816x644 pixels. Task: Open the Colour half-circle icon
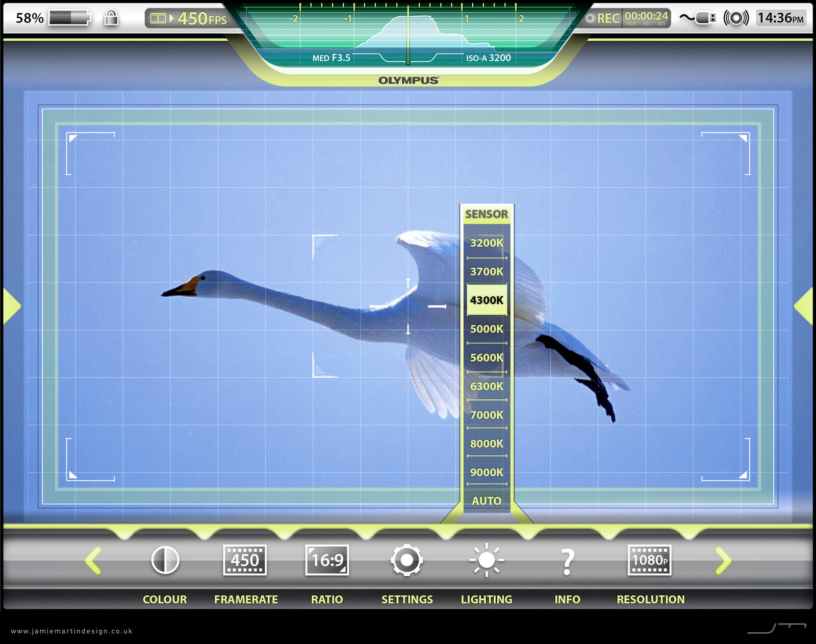[x=165, y=560]
